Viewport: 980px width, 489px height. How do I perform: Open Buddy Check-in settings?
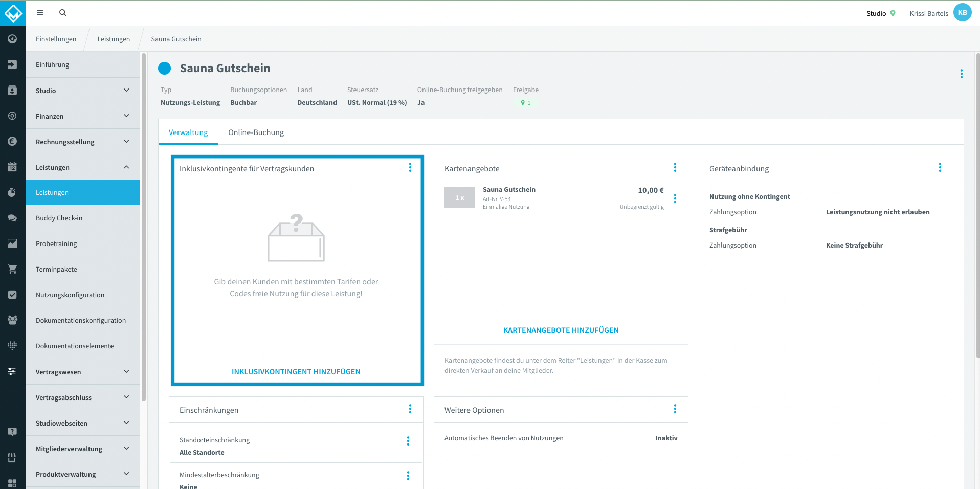point(82,218)
